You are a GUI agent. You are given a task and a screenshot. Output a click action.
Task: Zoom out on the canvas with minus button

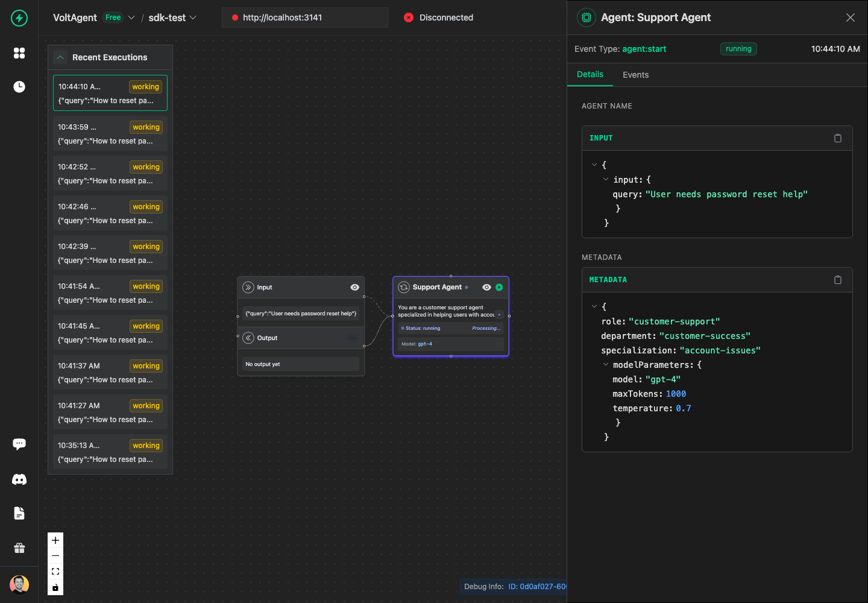(55, 556)
